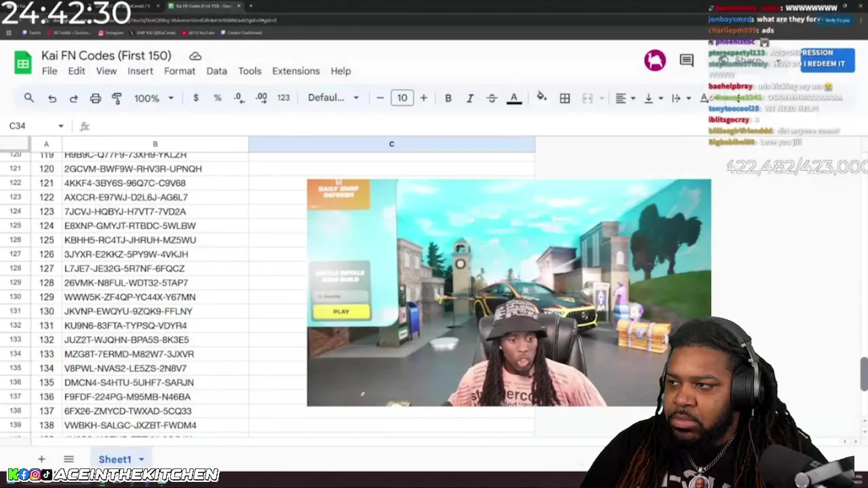Image resolution: width=868 pixels, height=488 pixels.
Task: Click the pink account avatar
Action: point(654,60)
